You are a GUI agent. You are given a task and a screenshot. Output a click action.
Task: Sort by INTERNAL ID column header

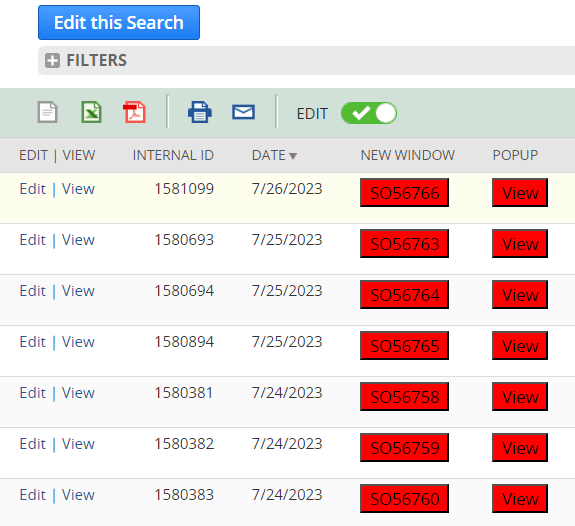click(x=173, y=155)
